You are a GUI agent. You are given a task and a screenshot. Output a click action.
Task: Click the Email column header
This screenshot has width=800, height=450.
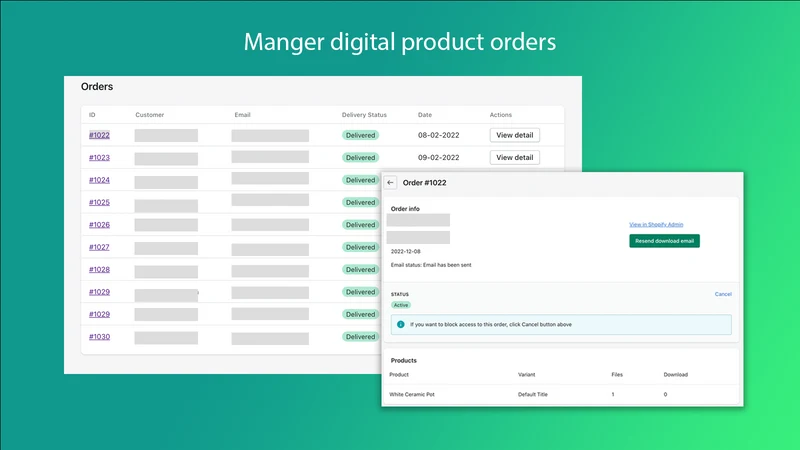click(x=242, y=115)
